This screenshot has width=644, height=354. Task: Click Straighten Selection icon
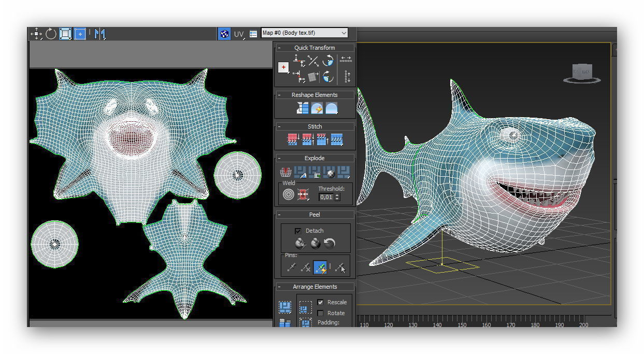pyautogui.click(x=302, y=108)
